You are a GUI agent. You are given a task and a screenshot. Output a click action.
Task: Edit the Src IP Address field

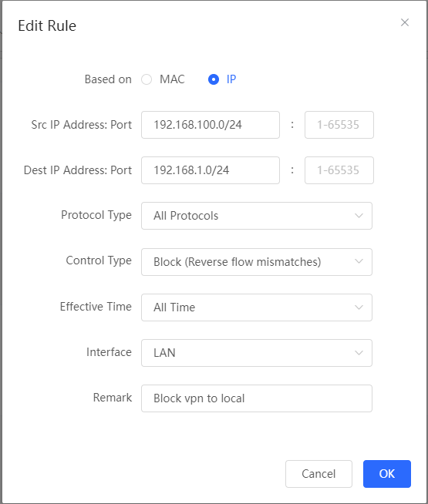click(211, 125)
